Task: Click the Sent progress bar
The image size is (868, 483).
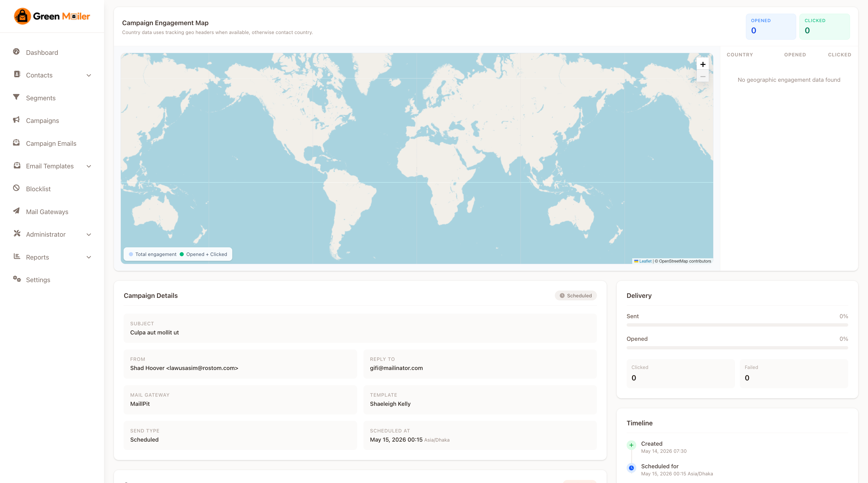Action: pyautogui.click(x=737, y=325)
